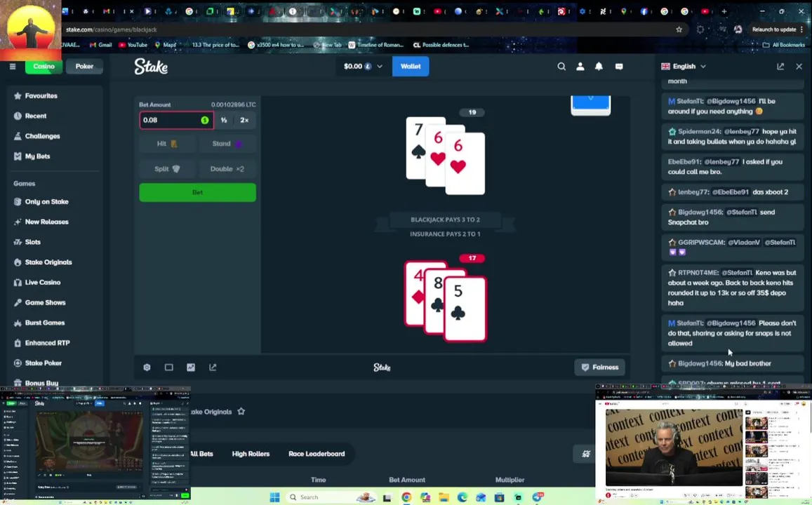Open the Gmail bookmark
This screenshot has height=505, width=812.
pos(100,45)
